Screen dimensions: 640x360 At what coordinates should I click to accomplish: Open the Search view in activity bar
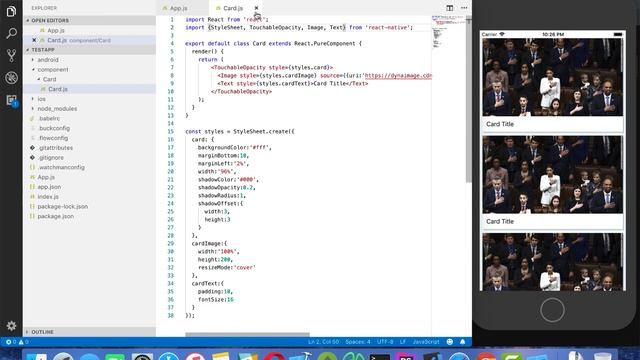tap(11, 33)
